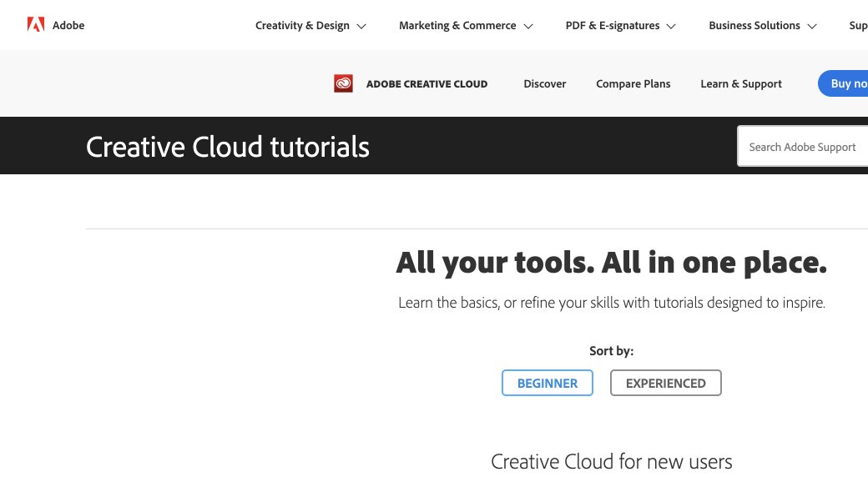This screenshot has width=868, height=487.
Task: Click the 'Creative Cloud for new users' heading
Action: click(x=611, y=461)
